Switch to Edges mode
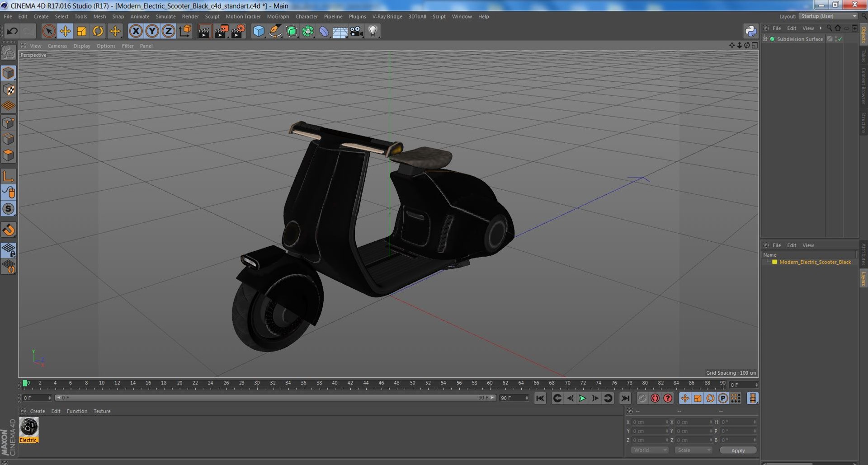Viewport: 868px width, 465px height. click(x=8, y=139)
